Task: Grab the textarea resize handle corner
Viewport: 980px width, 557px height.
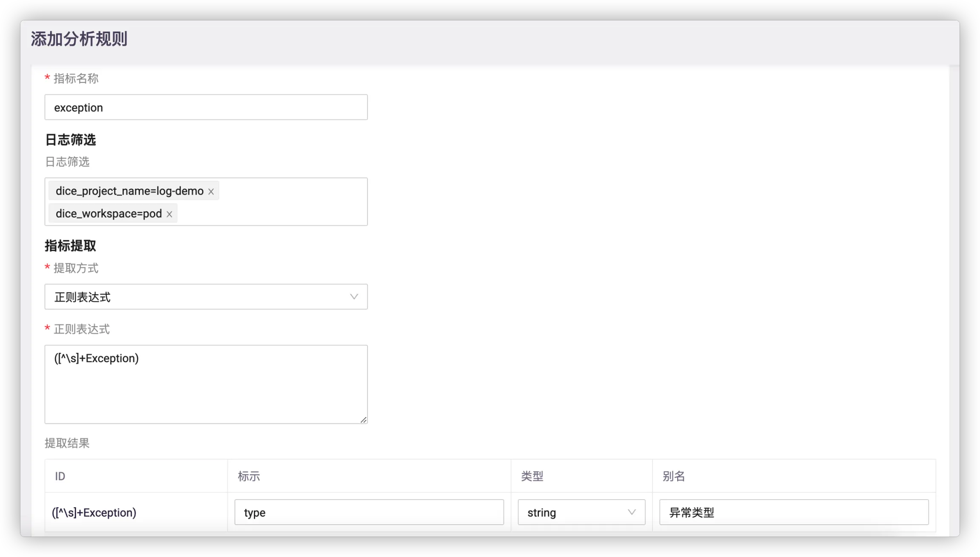Action: [364, 420]
